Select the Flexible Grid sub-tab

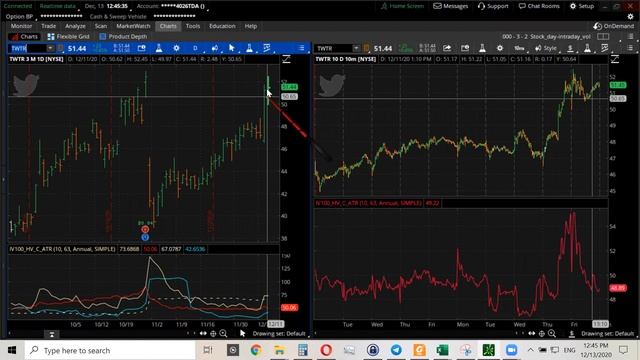(x=68, y=37)
